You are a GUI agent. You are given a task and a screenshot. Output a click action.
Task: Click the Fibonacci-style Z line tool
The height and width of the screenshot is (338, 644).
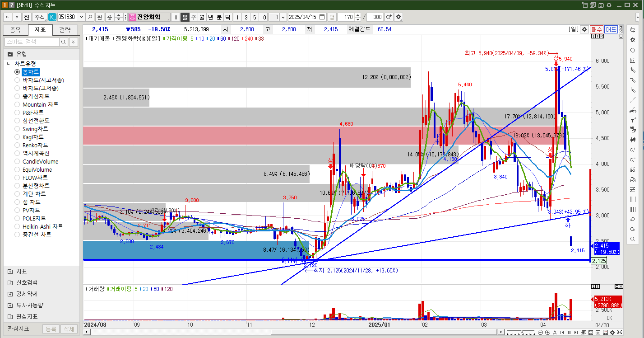click(x=633, y=189)
